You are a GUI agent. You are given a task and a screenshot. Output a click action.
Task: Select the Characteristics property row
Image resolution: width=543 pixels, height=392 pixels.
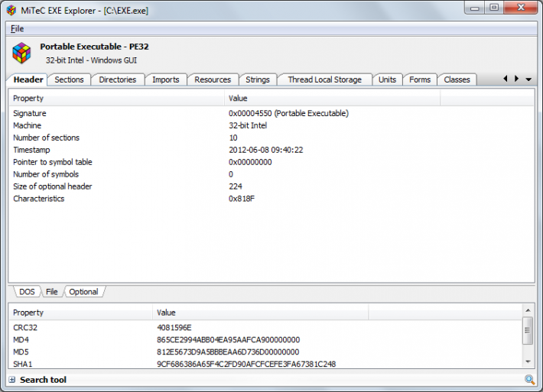pos(271,199)
